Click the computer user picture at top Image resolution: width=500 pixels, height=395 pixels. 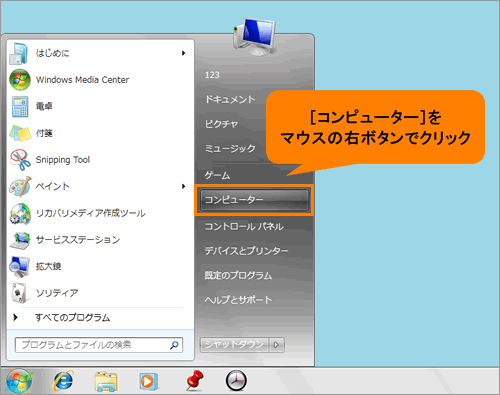(x=255, y=36)
